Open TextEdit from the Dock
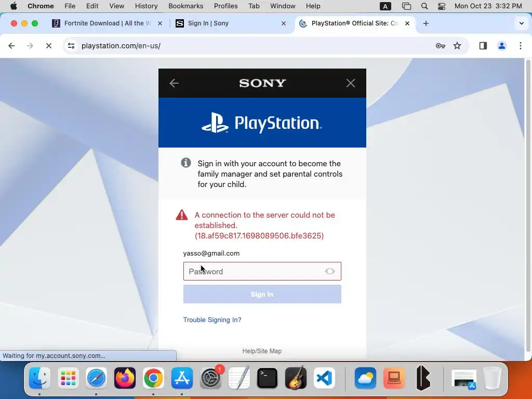 tap(239, 378)
